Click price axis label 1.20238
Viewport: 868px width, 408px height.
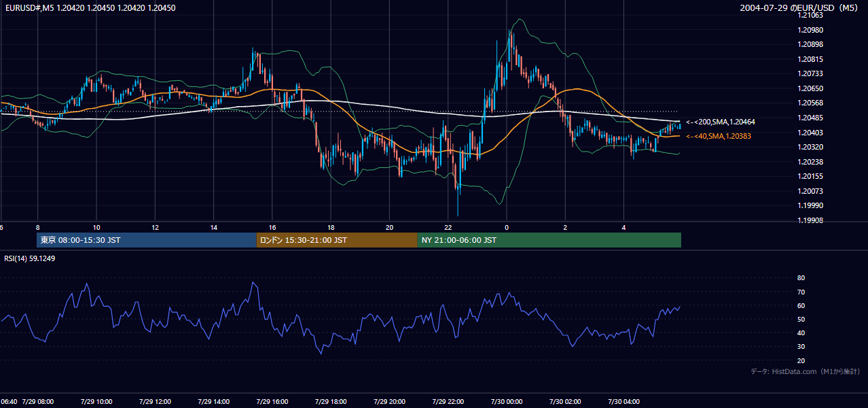[x=810, y=162]
